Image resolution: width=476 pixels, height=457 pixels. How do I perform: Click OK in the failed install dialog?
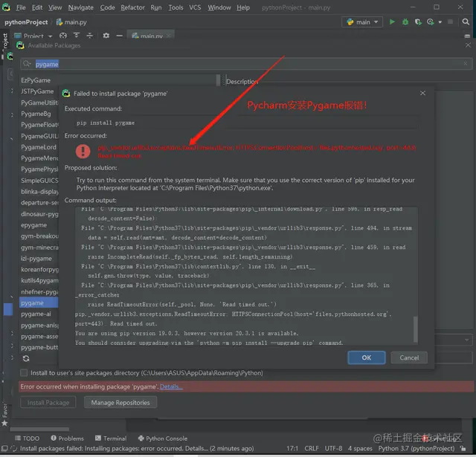tap(367, 357)
